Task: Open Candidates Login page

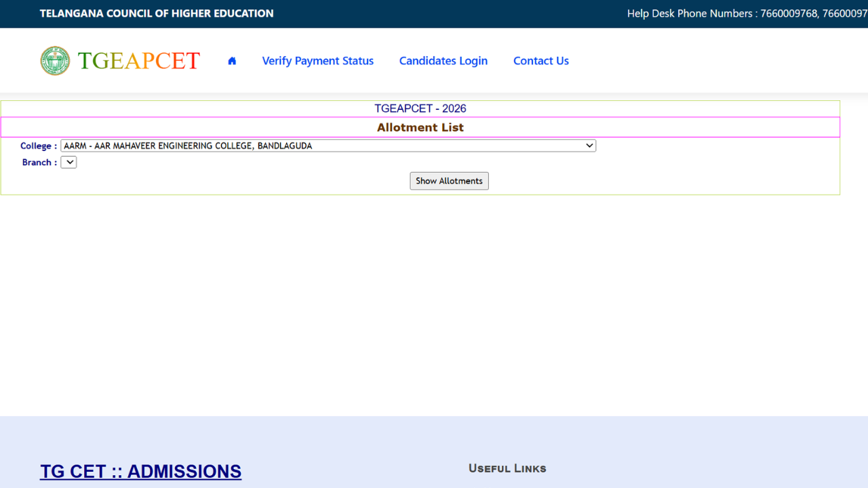Action: [443, 61]
